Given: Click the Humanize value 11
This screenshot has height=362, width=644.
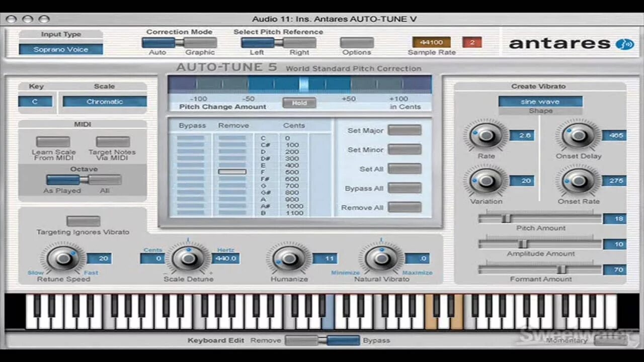Looking at the screenshot, I should 325,258.
